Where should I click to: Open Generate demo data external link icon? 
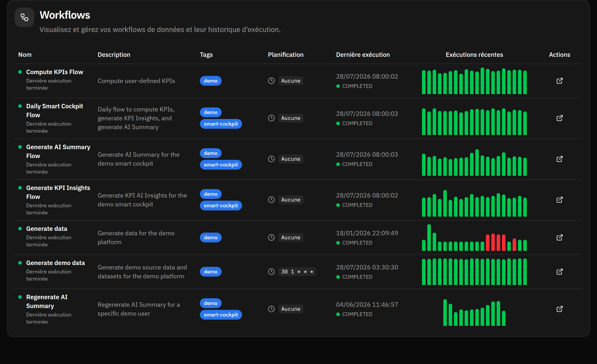click(x=559, y=271)
